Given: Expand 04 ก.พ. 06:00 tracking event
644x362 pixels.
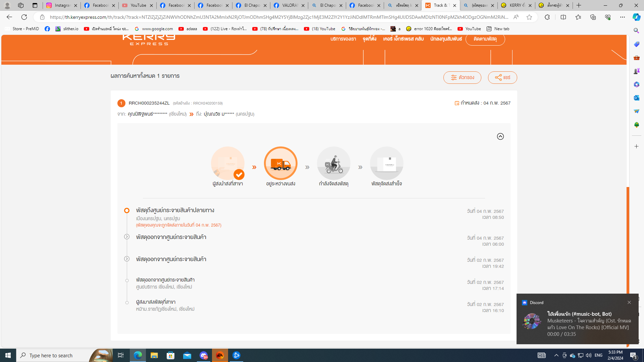Looking at the screenshot, I should tap(127, 237).
